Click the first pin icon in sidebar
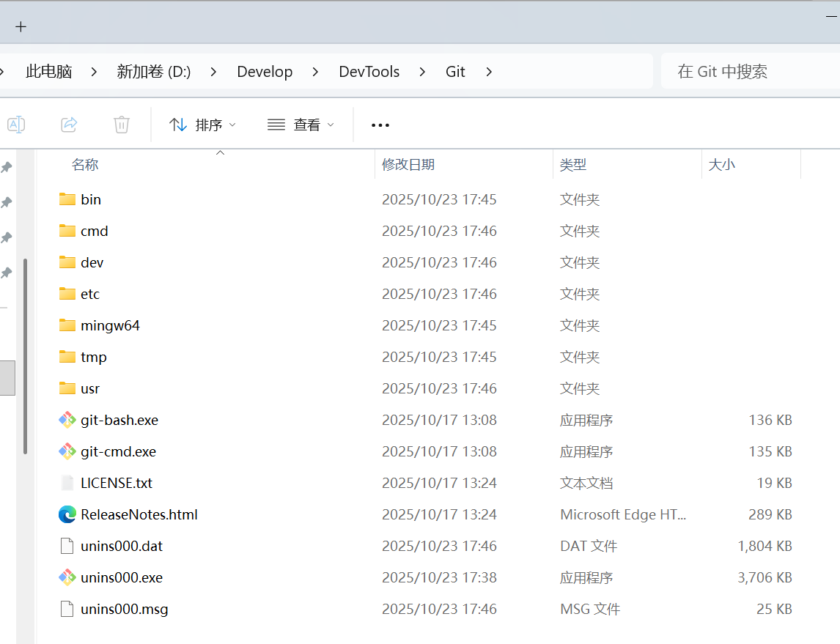 pyautogui.click(x=7, y=168)
